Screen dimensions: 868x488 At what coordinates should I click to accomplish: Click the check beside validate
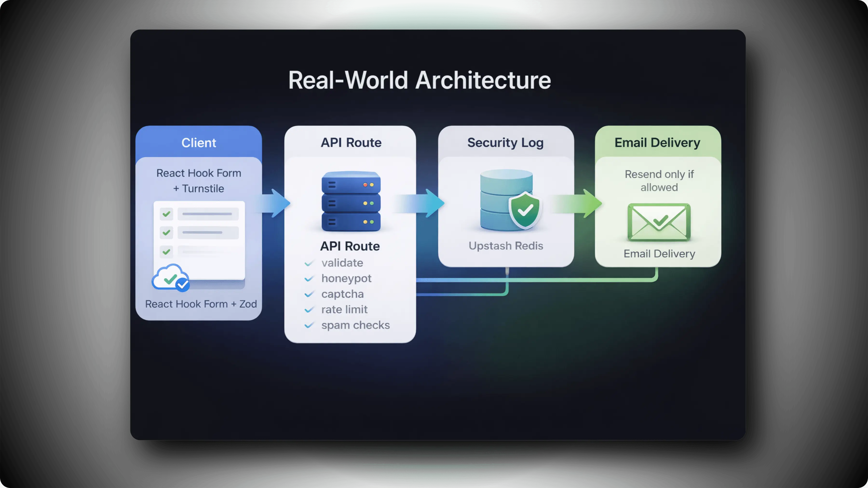click(309, 263)
